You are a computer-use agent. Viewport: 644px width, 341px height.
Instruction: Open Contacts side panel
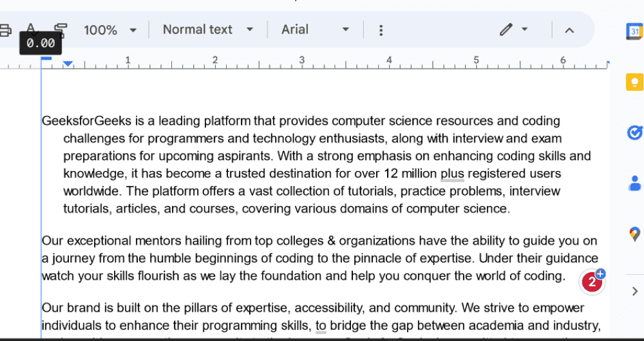pyautogui.click(x=634, y=183)
